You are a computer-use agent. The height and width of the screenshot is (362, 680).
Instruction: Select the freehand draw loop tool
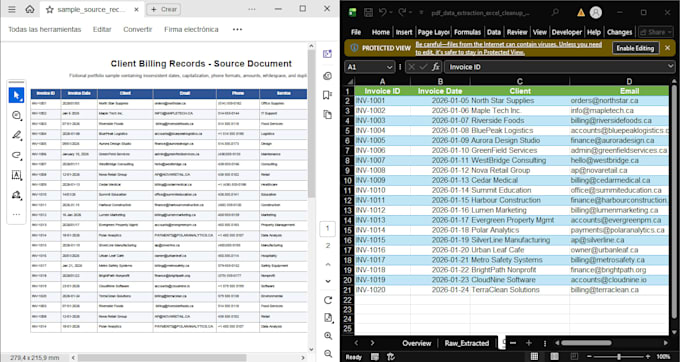point(16,155)
